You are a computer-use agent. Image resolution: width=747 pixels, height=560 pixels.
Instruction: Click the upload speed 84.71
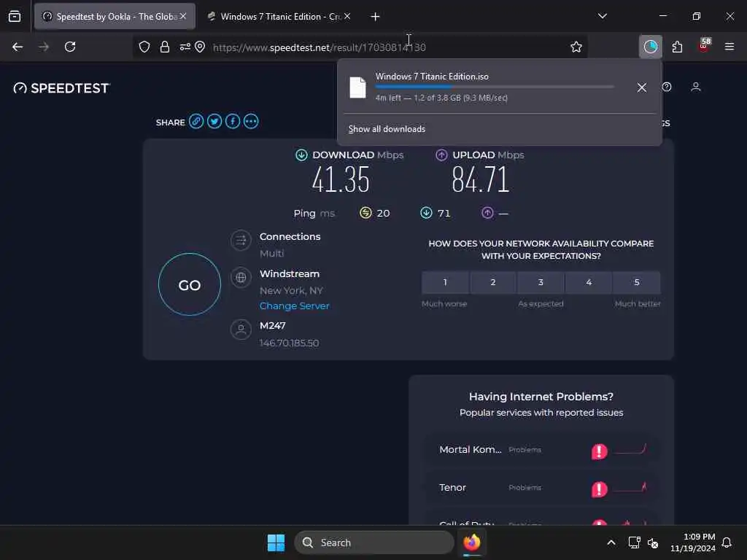click(481, 180)
